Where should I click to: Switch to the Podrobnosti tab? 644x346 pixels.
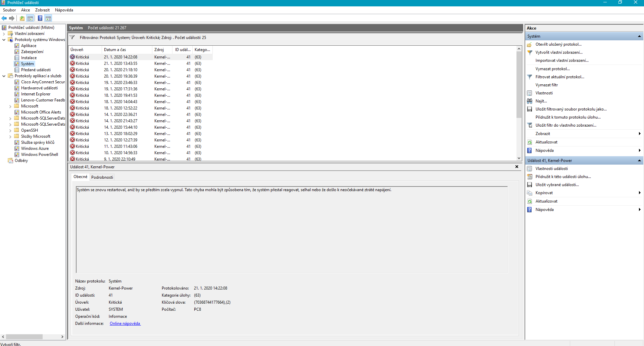102,177
